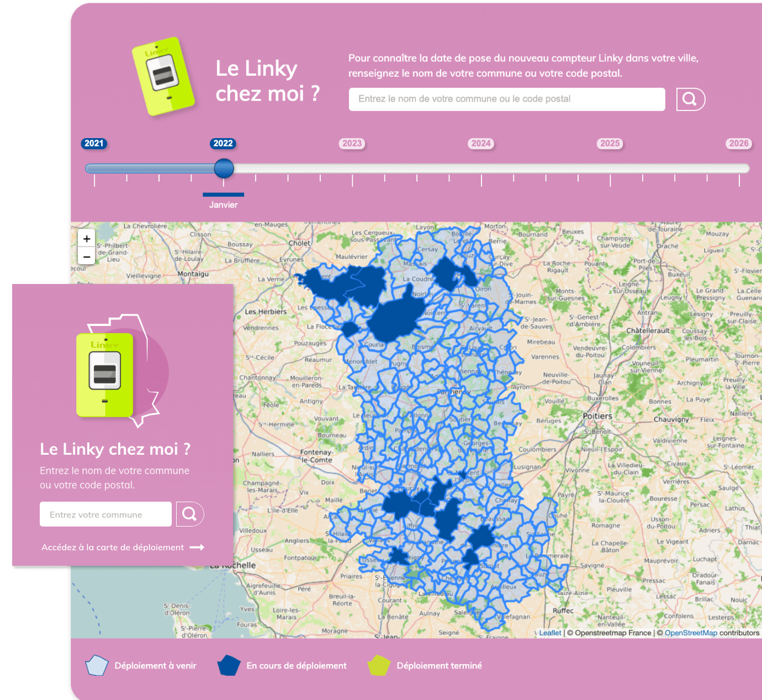Click the Cholet label on the map
762x700 pixels.
[x=299, y=243]
